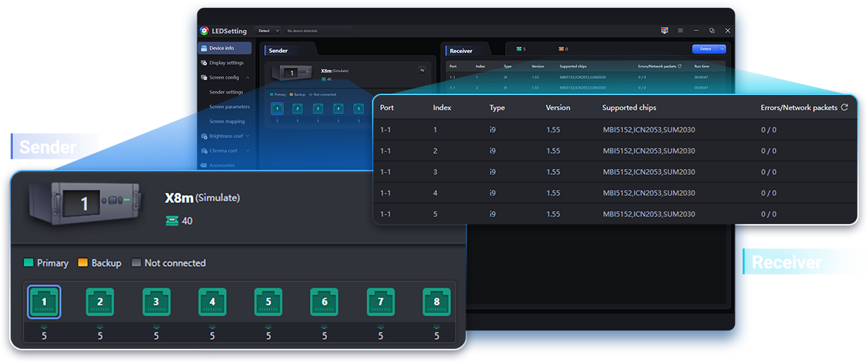
Task: Open the hamburger menu in title bar
Action: point(680,31)
